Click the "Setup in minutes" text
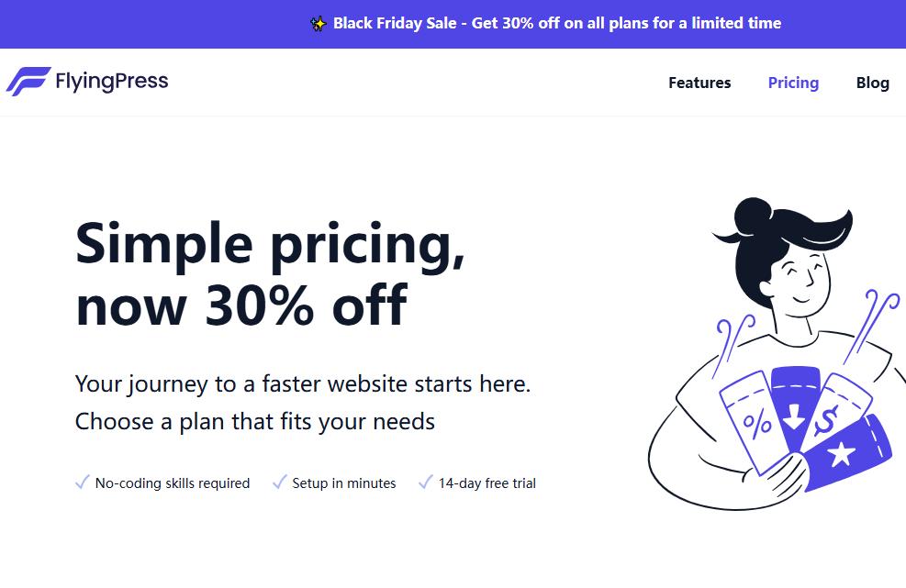The width and height of the screenshot is (906, 588). click(344, 483)
